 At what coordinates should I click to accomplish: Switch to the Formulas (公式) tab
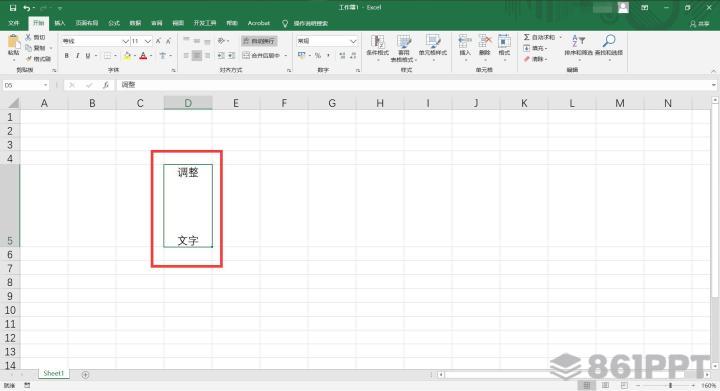click(114, 23)
